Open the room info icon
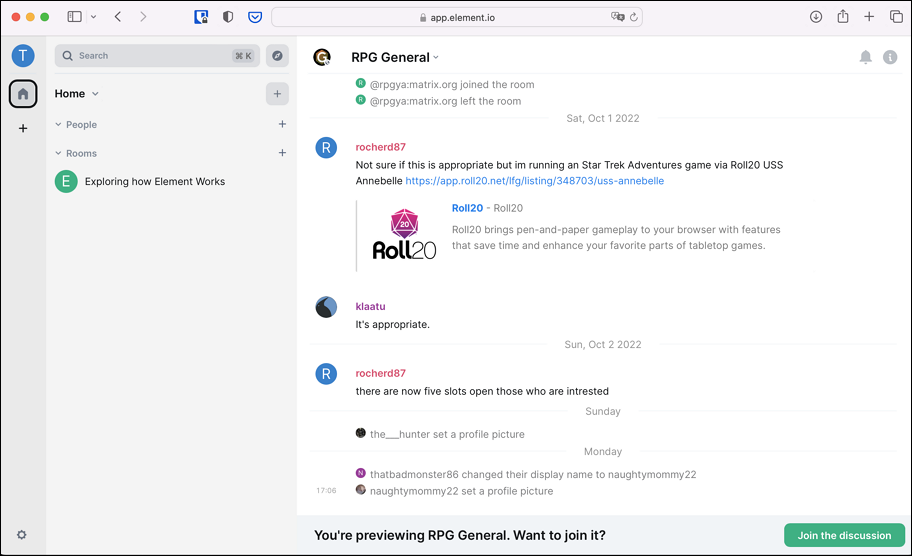Screen dimensions: 912x556 [x=890, y=57]
